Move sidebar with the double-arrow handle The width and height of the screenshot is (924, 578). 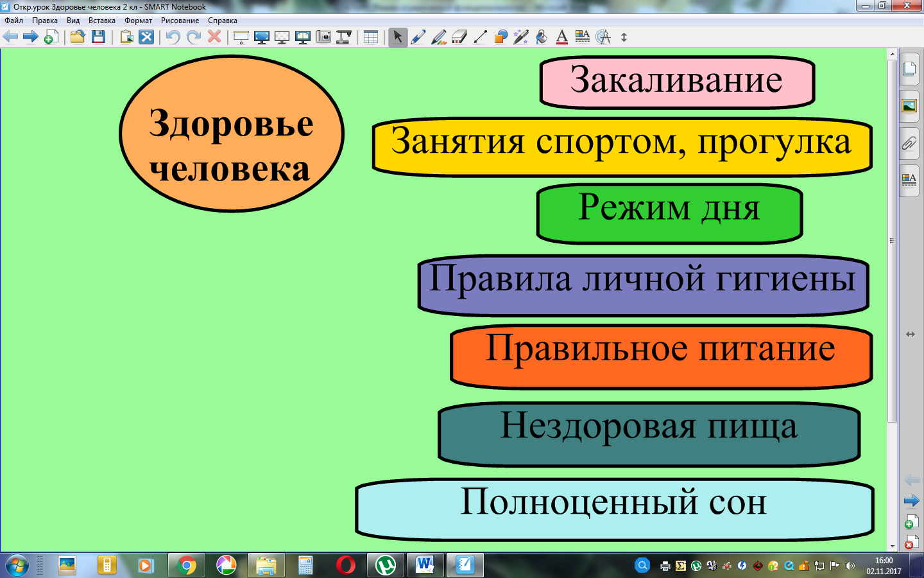[910, 334]
